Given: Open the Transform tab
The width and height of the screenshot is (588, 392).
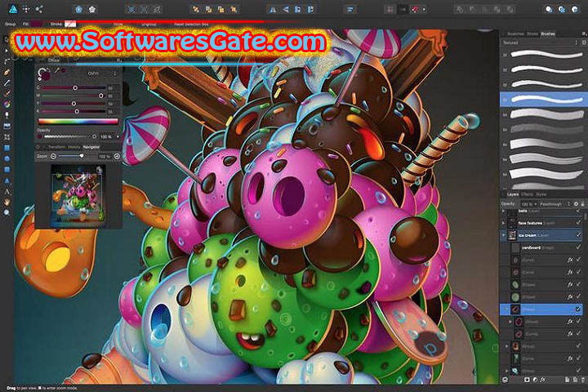Looking at the screenshot, I should (56, 147).
